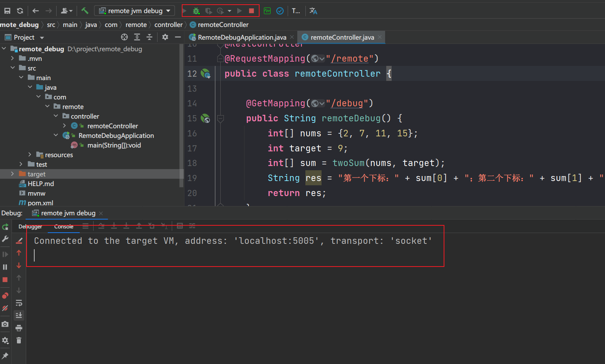This screenshot has height=364, width=605.
Task: Navigate forward with the right arrow icon
Action: [x=49, y=11]
